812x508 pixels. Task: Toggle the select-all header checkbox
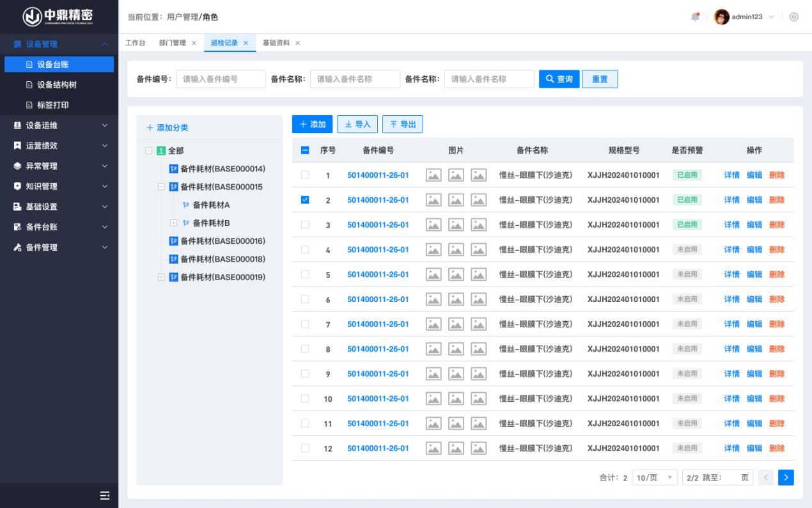[x=305, y=150]
